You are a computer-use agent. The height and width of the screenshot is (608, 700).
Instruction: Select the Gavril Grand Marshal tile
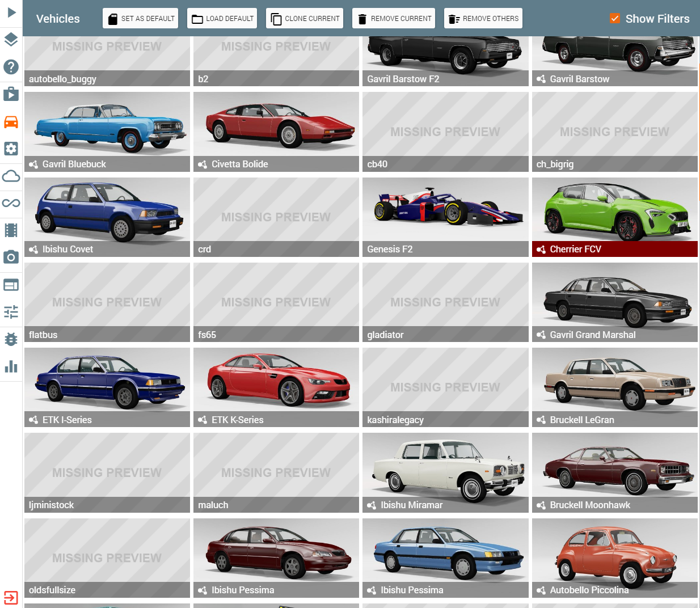coord(615,302)
